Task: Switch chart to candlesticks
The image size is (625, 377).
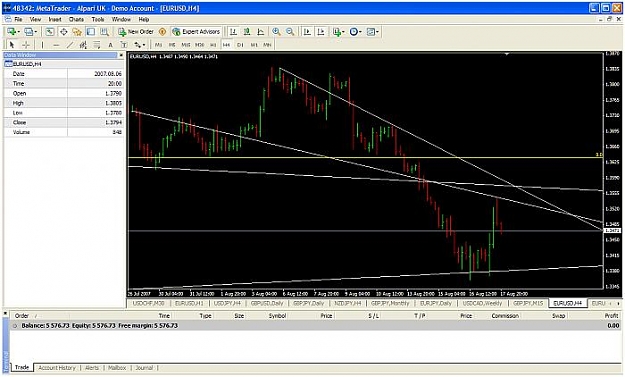Action: (x=247, y=31)
